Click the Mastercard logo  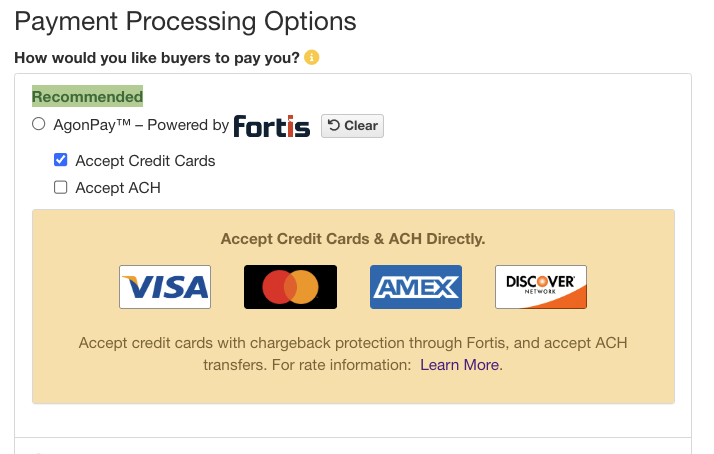(x=291, y=287)
